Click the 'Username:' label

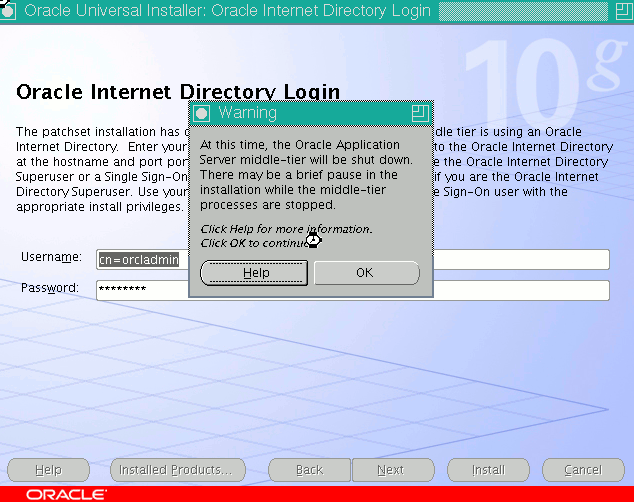pos(51,257)
